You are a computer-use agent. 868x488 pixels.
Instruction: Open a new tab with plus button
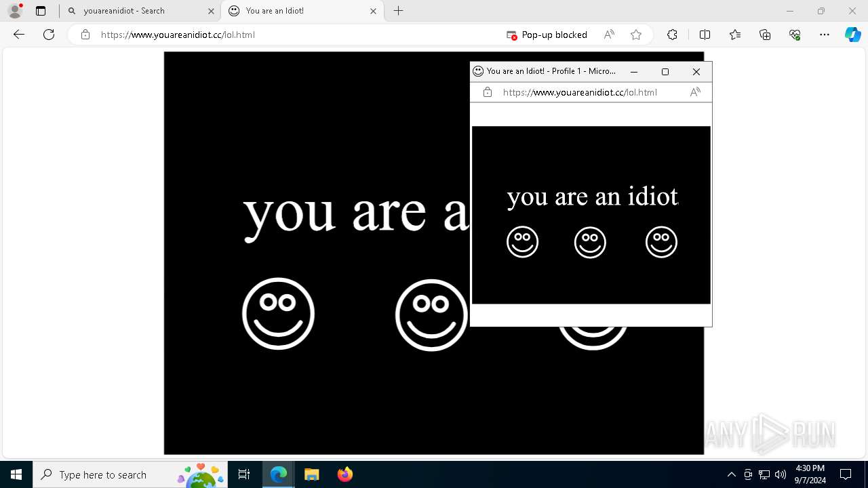399,11
